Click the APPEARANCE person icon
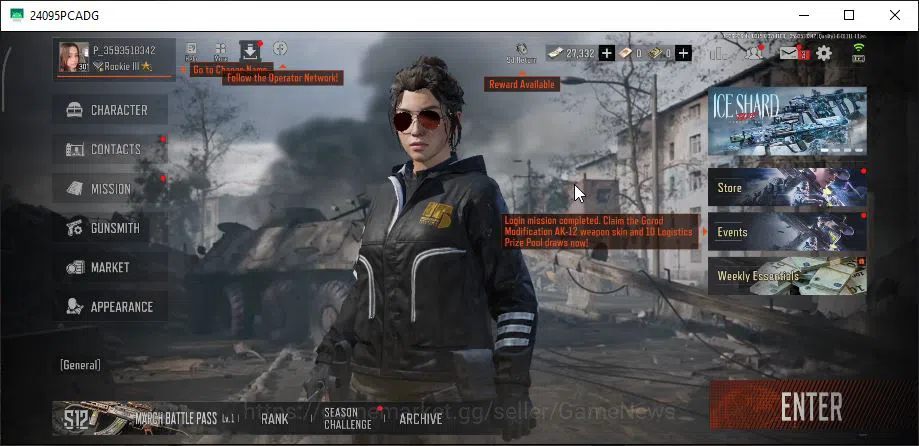Image resolution: width=919 pixels, height=446 pixels. (x=74, y=307)
